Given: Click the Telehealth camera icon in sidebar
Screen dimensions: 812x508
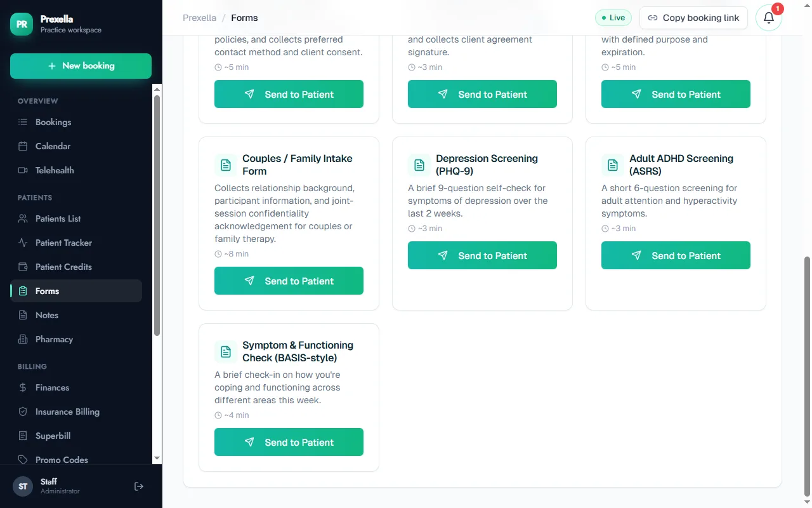Looking at the screenshot, I should tap(23, 170).
